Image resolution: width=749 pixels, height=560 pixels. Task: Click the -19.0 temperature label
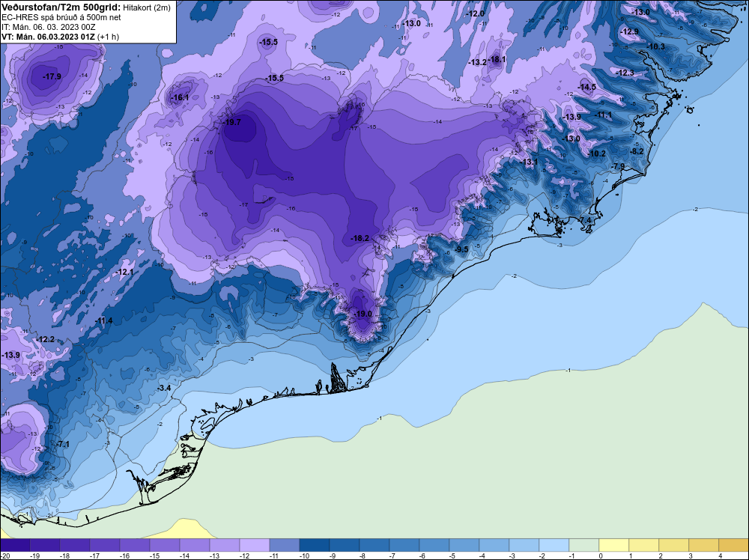tap(363, 314)
